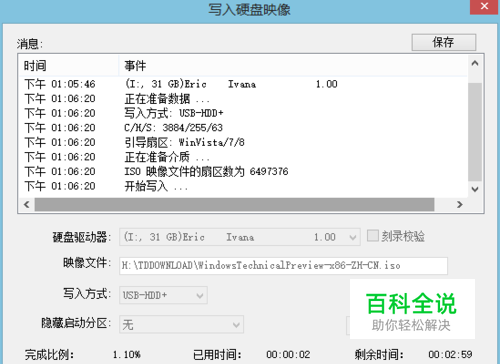Open the 隐藏启动分区 dropdown

point(182,324)
